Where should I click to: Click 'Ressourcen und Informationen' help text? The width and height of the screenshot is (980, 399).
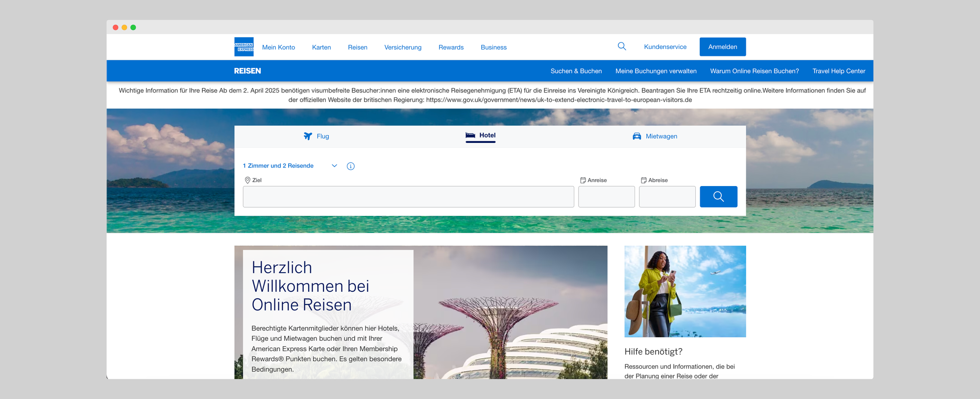tap(680, 371)
